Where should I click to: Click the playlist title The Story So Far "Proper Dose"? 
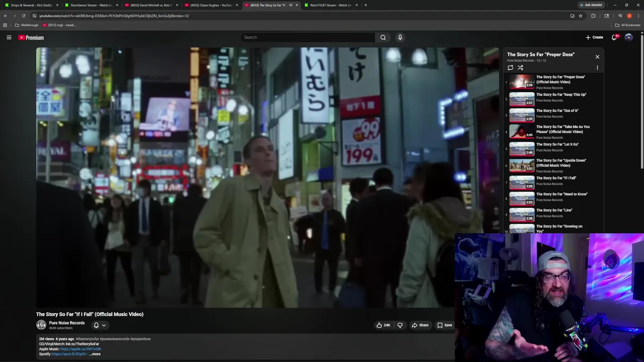[540, 54]
